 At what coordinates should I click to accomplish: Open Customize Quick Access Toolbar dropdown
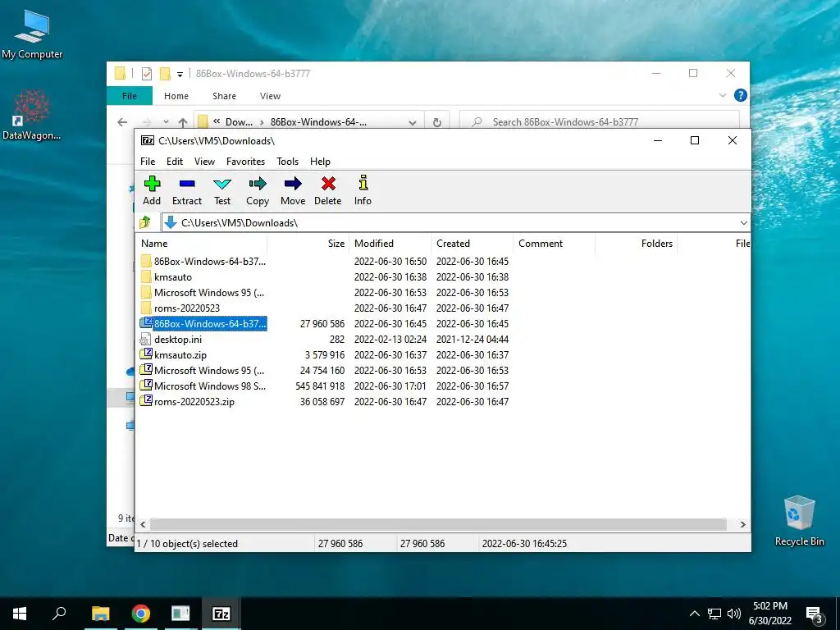pos(180,74)
